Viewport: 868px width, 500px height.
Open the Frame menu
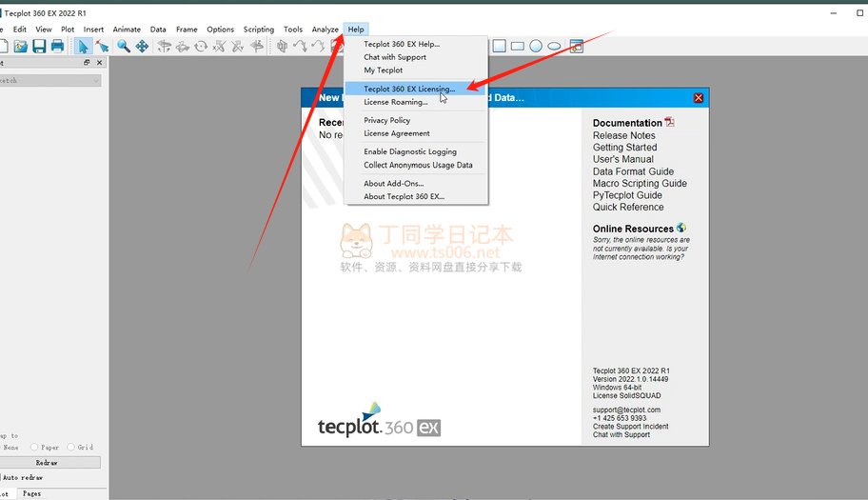(x=187, y=30)
